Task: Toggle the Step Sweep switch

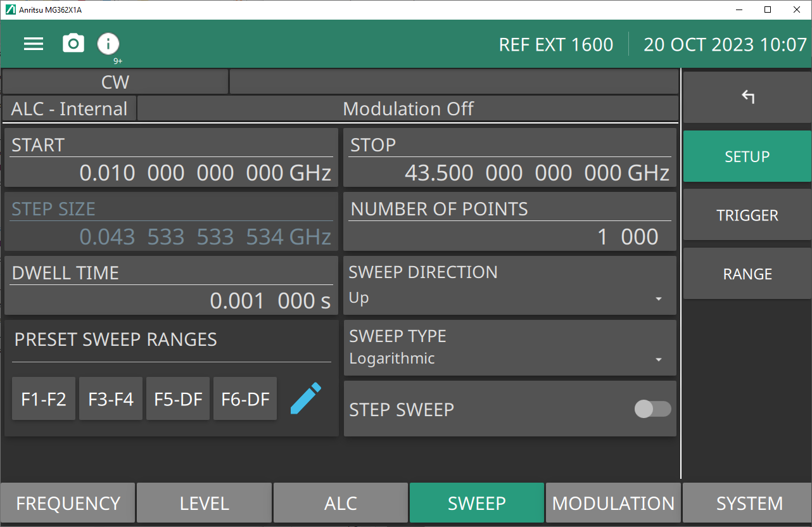Action: coord(652,409)
